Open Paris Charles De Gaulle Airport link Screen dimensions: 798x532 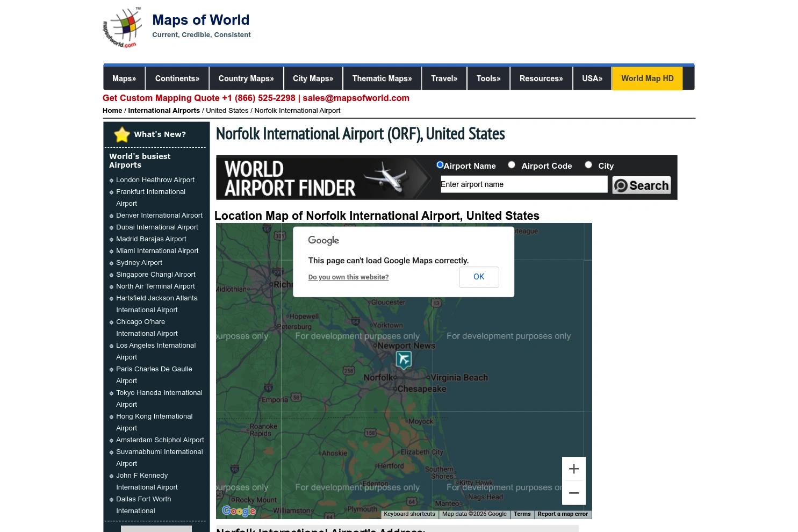click(154, 375)
